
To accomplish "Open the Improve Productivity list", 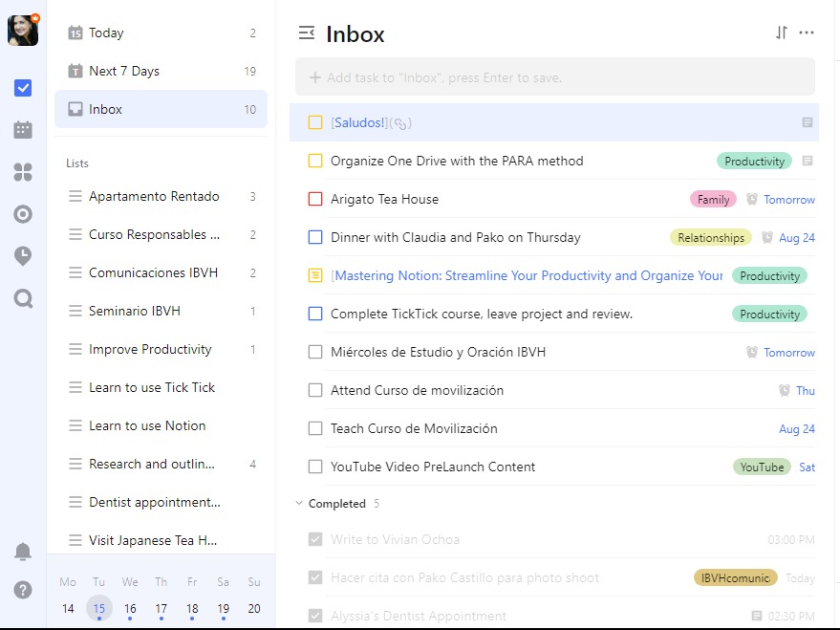I will click(161, 349).
